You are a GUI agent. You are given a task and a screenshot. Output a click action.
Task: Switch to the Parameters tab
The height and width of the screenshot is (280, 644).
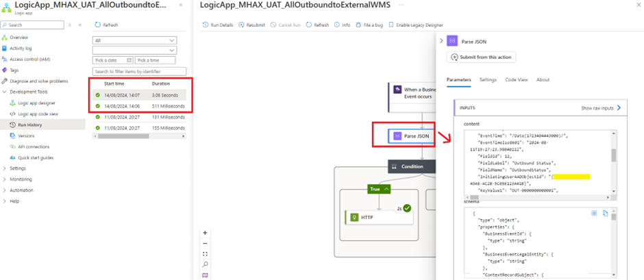click(459, 79)
